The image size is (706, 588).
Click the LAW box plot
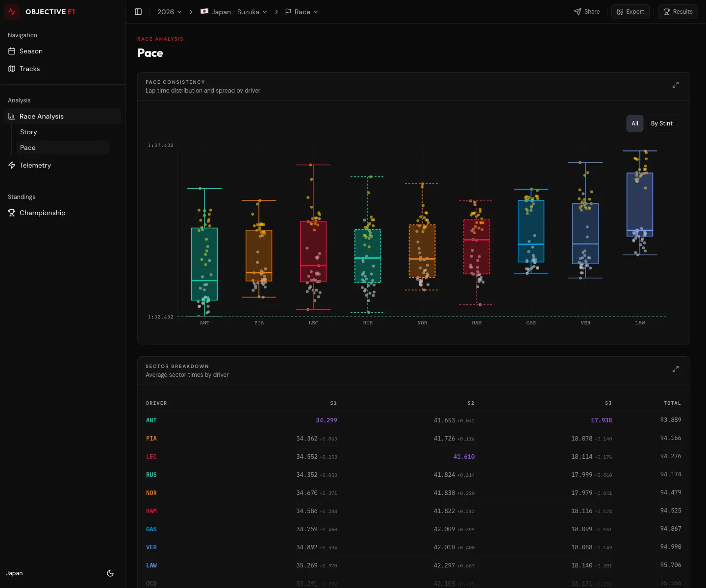coord(640,204)
